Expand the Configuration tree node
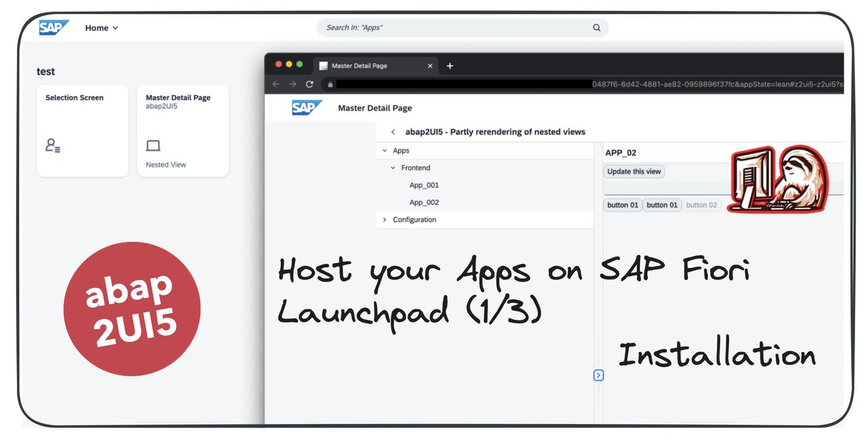This screenshot has width=868, height=446. tap(385, 219)
